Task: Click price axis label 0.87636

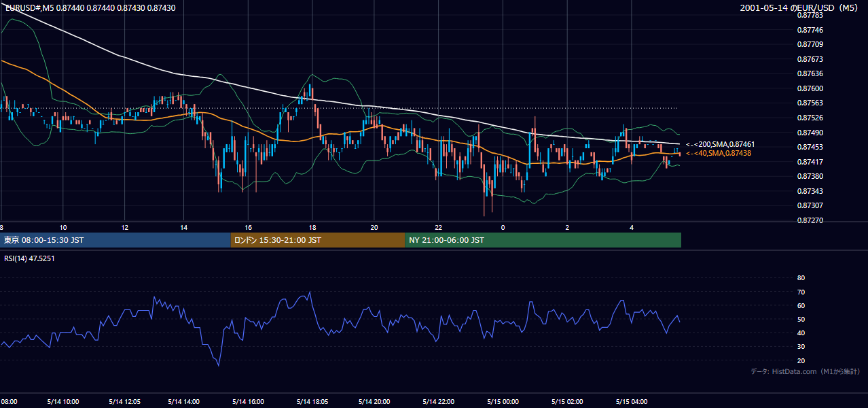Action: (x=810, y=73)
